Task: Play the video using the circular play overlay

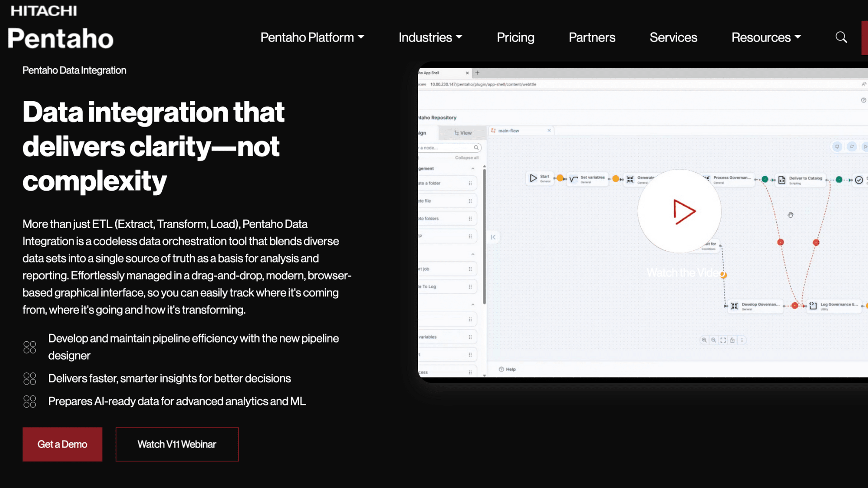Action: [x=679, y=211]
